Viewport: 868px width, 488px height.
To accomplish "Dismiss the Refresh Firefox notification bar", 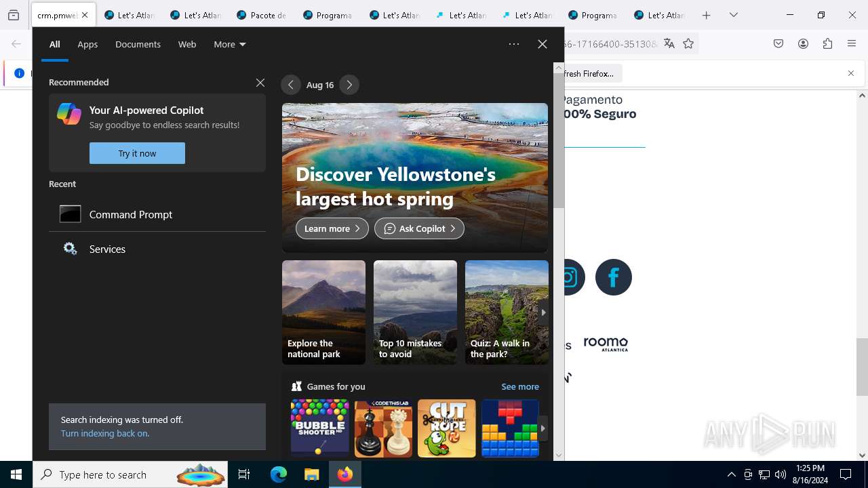I will click(851, 73).
